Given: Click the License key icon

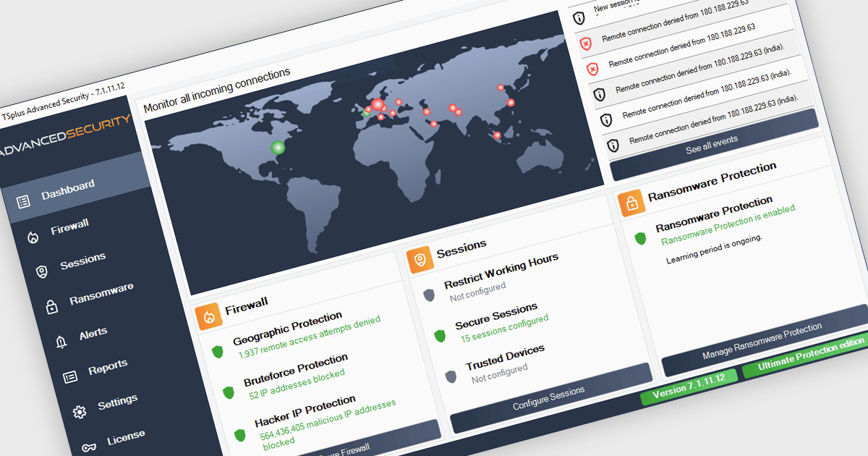Looking at the screenshot, I should (89, 447).
